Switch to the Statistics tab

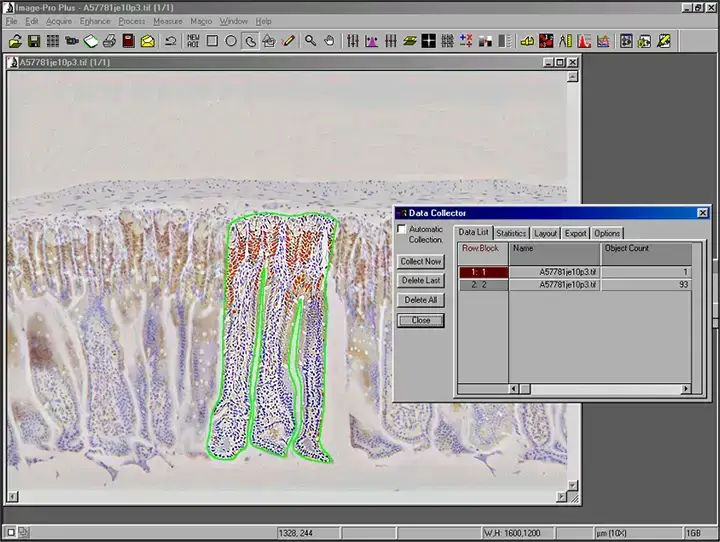click(511, 233)
